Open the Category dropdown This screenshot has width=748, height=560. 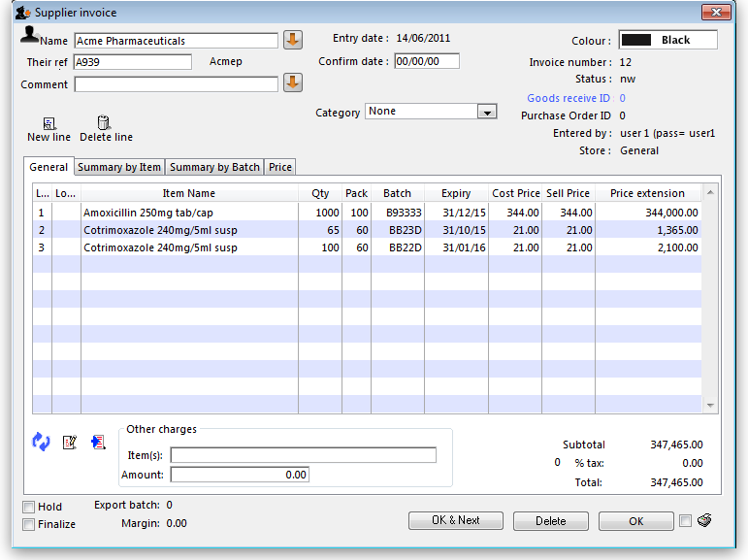tap(487, 112)
